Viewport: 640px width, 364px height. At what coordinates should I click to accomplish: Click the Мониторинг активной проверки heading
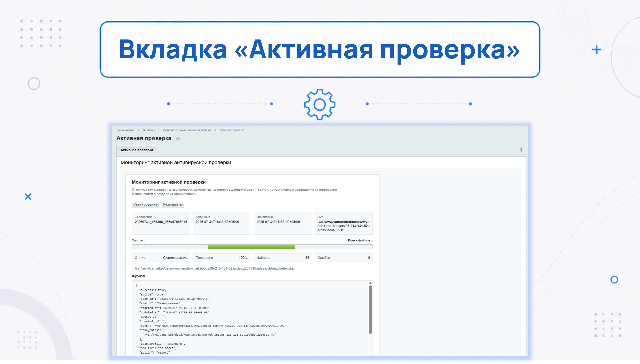tap(169, 182)
